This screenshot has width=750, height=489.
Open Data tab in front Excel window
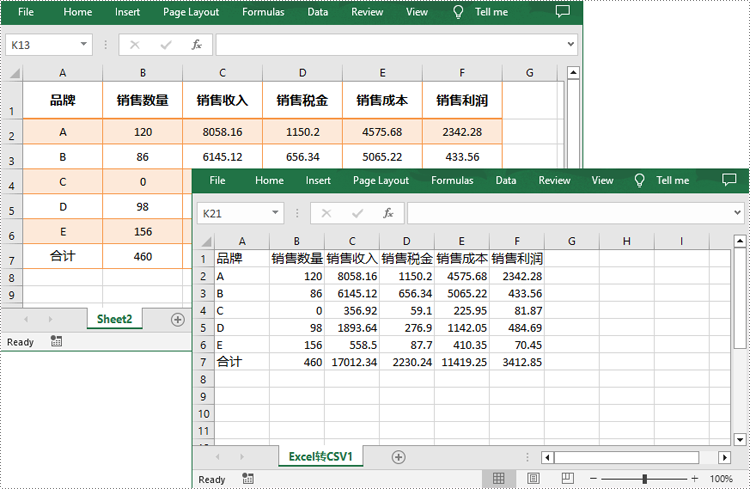(x=506, y=180)
